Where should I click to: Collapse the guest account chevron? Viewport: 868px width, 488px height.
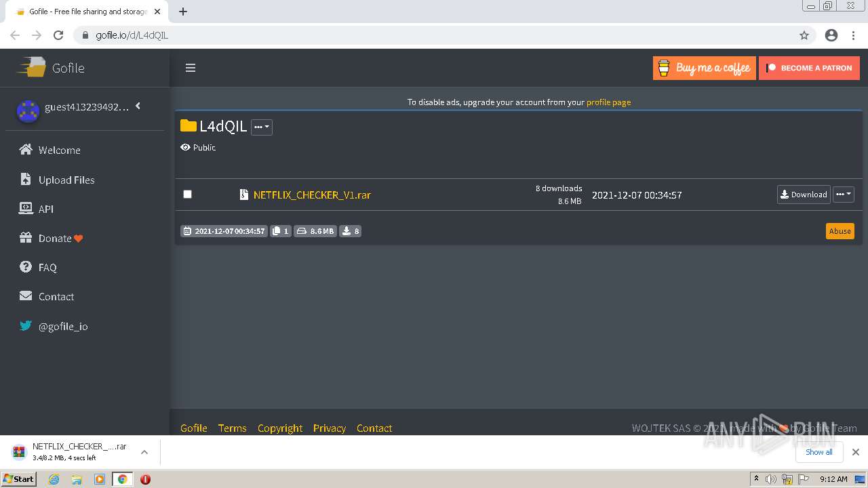138,106
